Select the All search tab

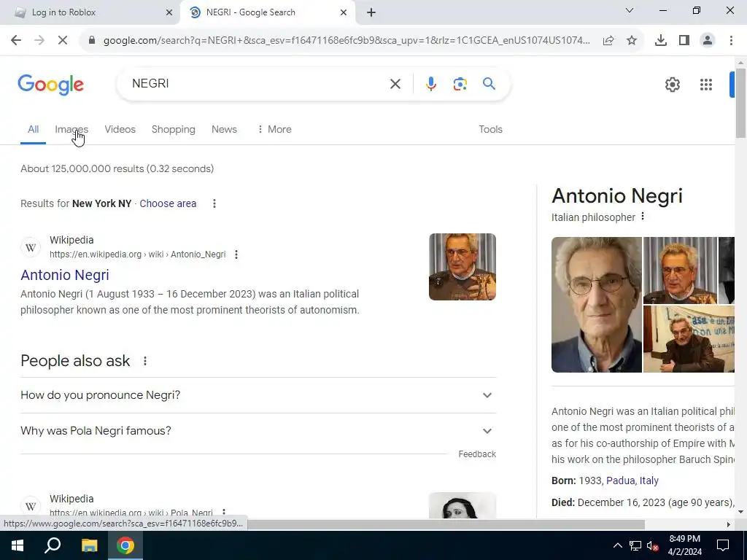click(33, 130)
